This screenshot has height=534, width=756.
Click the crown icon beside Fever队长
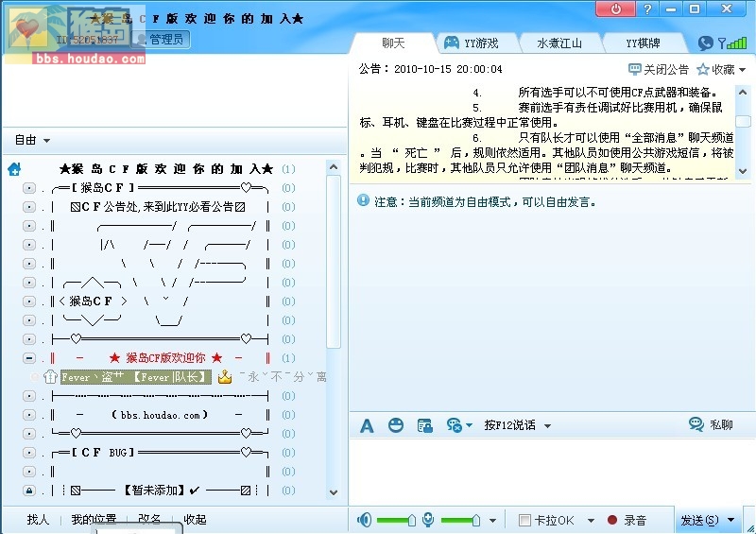[225, 377]
